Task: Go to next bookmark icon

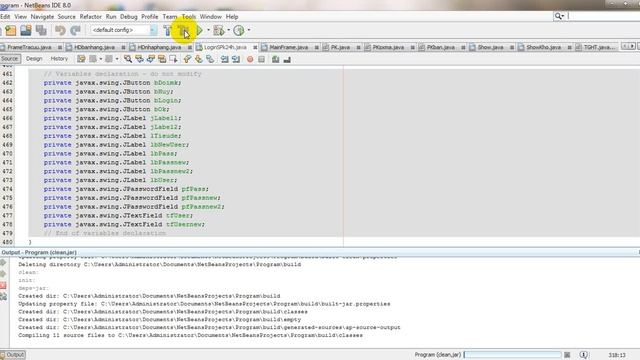Action: (198, 59)
